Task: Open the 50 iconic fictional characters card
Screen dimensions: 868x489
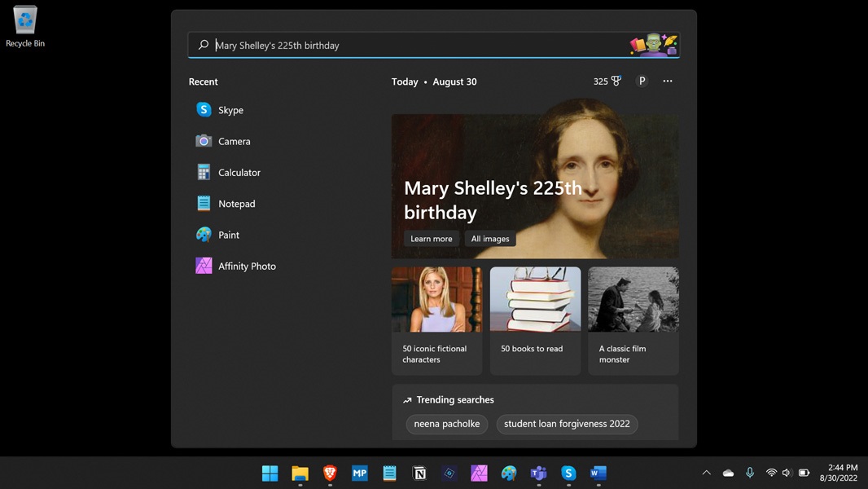Action: [436, 320]
